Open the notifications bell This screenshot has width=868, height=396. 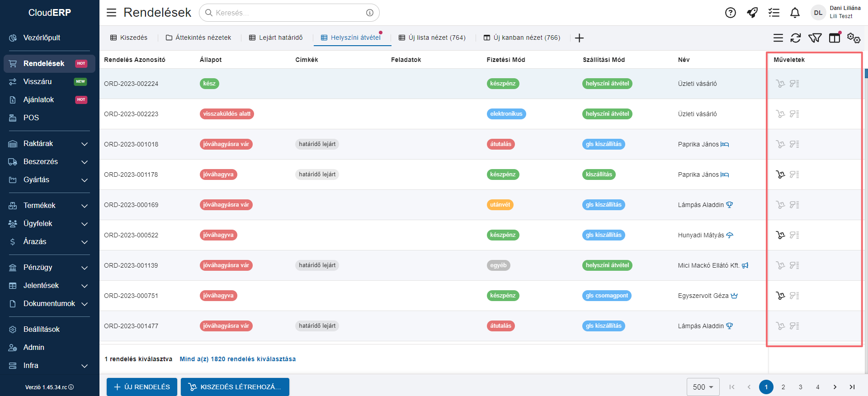(x=795, y=13)
